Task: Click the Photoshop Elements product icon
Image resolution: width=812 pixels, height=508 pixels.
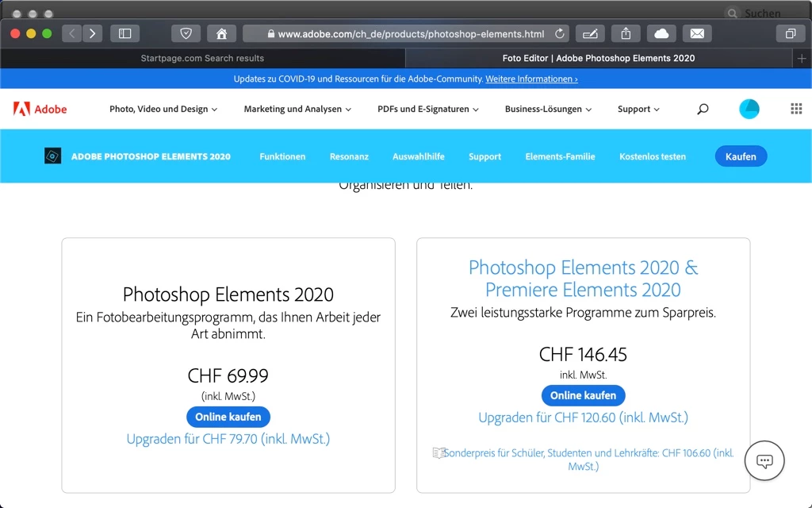Action: (x=52, y=156)
